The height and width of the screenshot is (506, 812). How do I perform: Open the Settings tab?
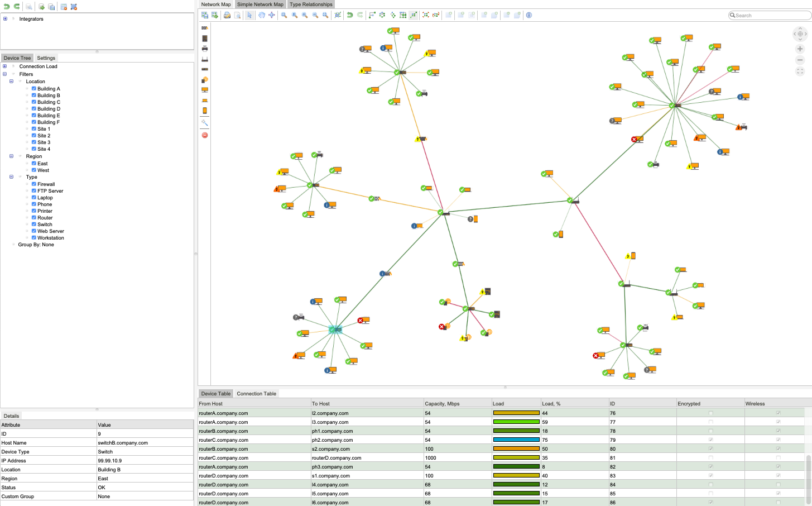coord(46,58)
